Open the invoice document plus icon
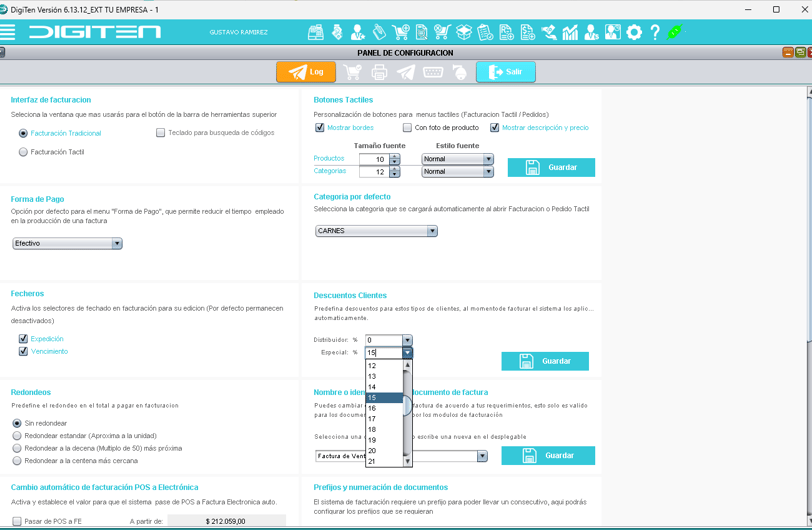 point(506,32)
